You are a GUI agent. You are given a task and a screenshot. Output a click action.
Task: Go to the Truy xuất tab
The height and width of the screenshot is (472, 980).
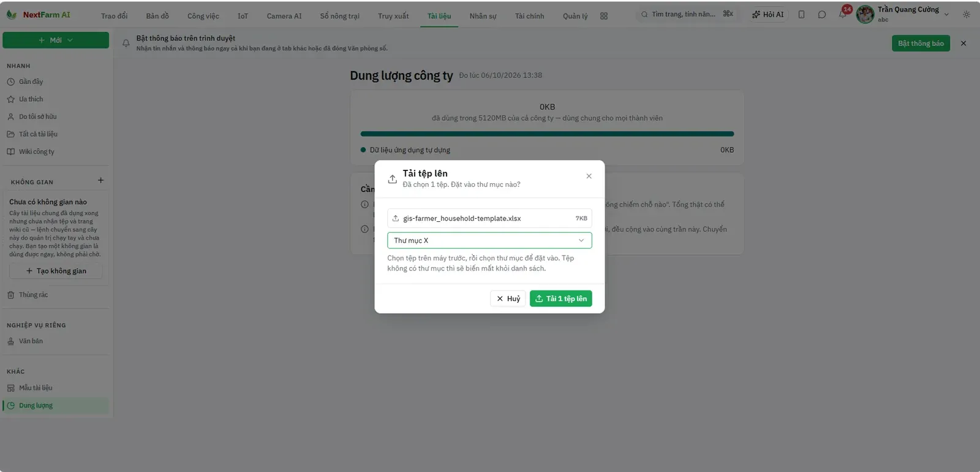click(393, 16)
